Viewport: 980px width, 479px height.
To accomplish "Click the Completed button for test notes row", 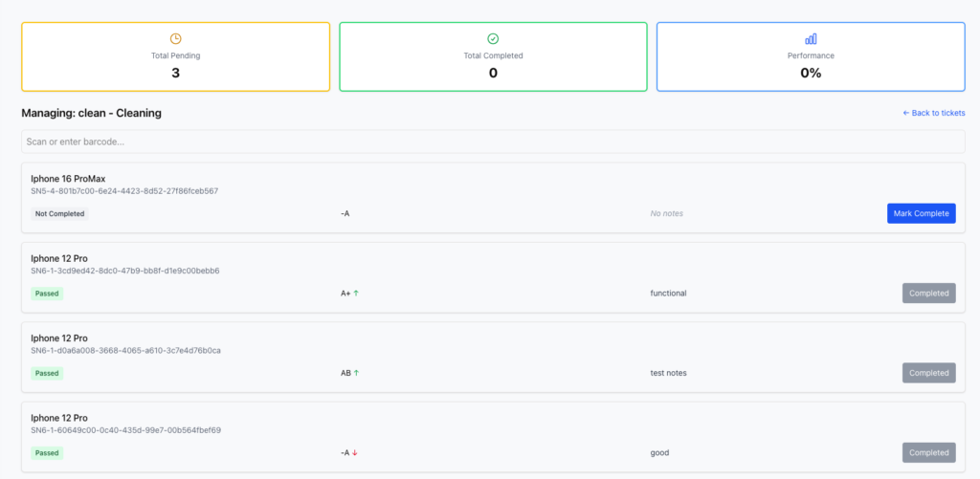I will click(928, 373).
